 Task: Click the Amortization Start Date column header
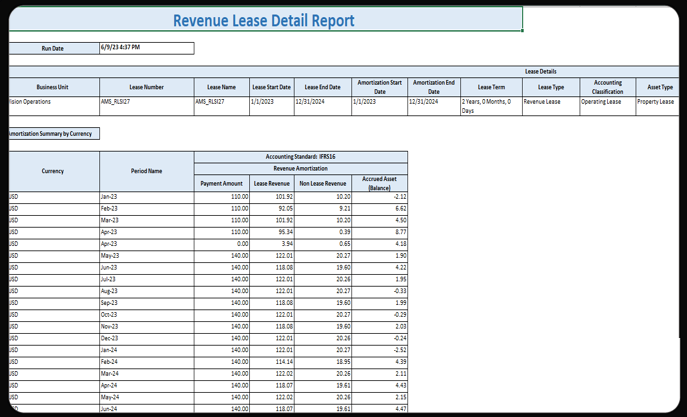pyautogui.click(x=379, y=88)
